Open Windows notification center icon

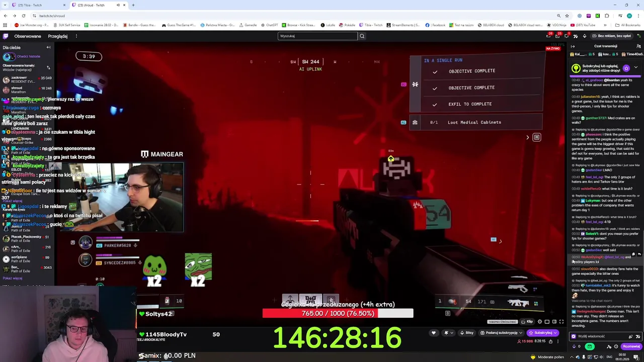click(636, 357)
